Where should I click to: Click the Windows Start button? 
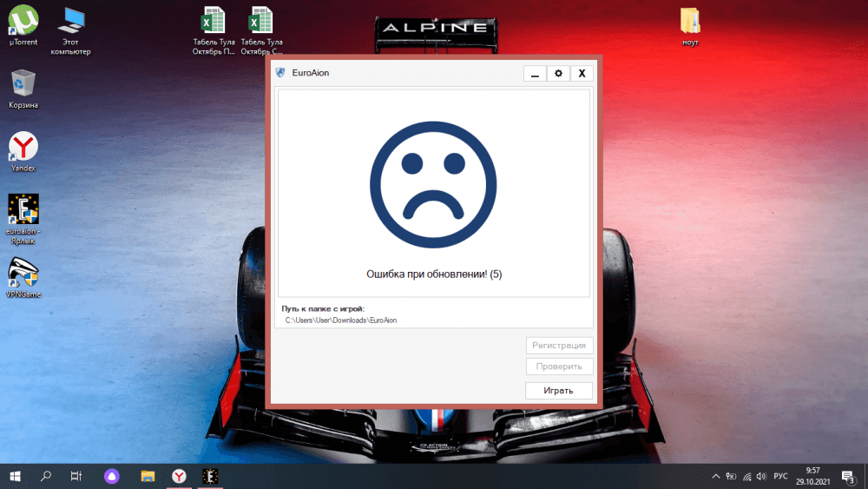15,475
